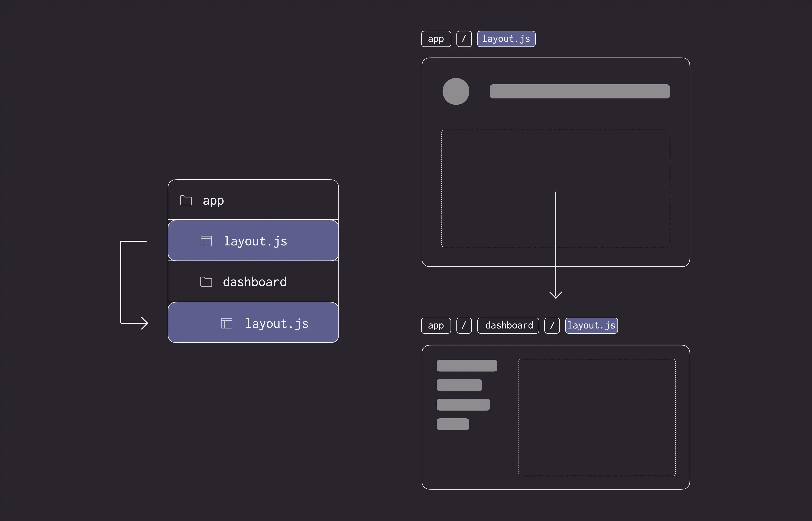Select the dashboard folder row in the tree
Image resolution: width=812 pixels, height=521 pixels.
253,281
